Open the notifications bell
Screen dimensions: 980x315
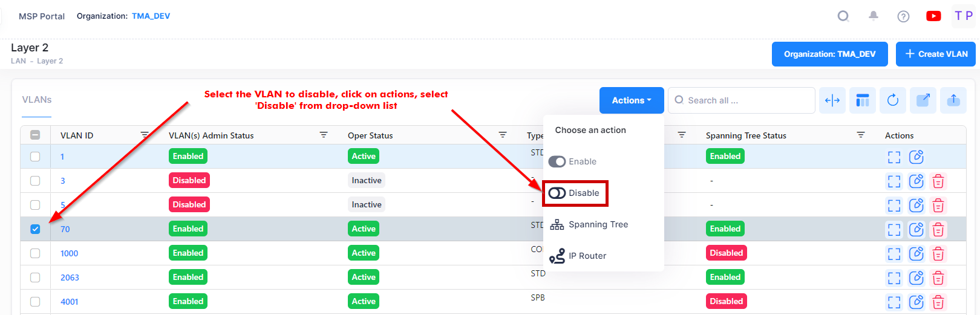tap(873, 16)
